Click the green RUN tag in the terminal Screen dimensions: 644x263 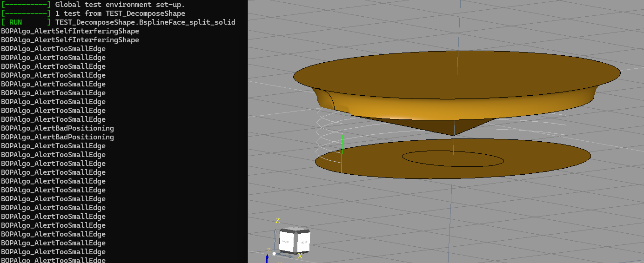click(x=15, y=22)
